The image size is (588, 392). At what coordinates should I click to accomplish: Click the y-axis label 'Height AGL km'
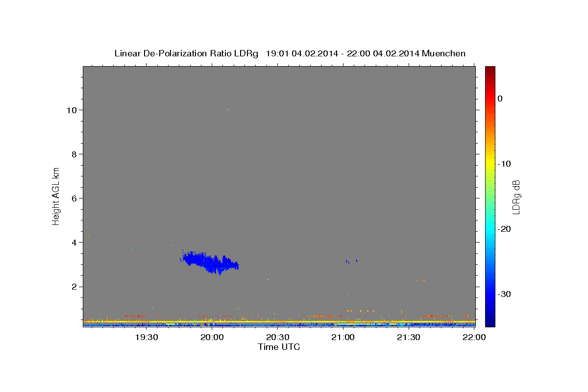coord(56,196)
